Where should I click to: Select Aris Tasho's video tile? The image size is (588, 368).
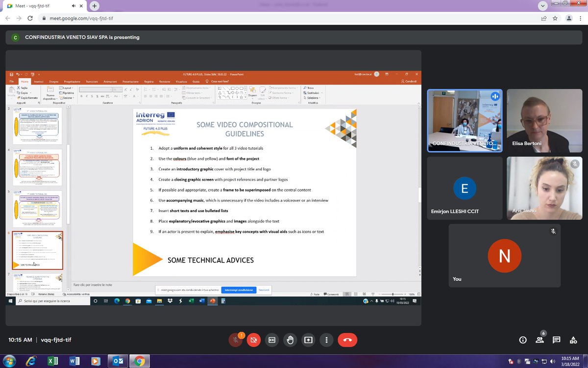pyautogui.click(x=544, y=188)
